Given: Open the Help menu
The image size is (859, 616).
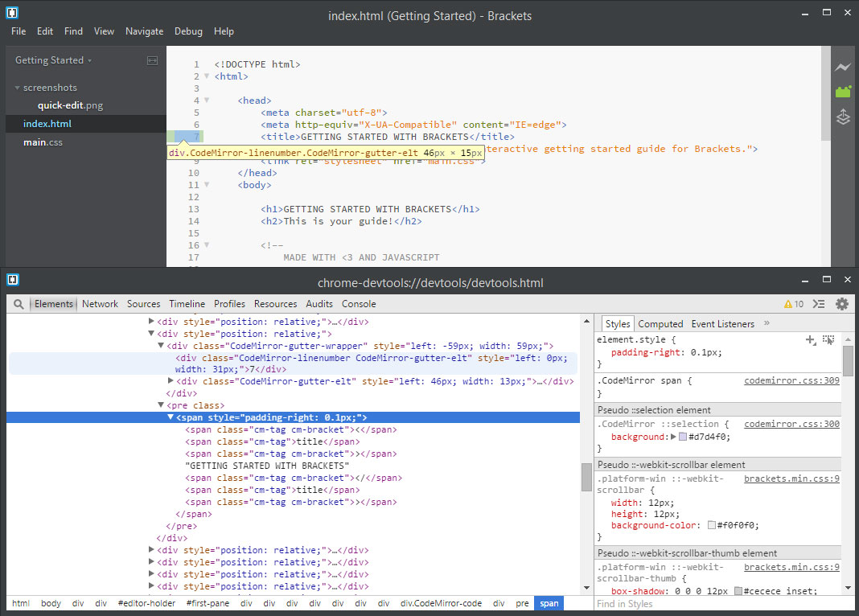Looking at the screenshot, I should click(224, 31).
